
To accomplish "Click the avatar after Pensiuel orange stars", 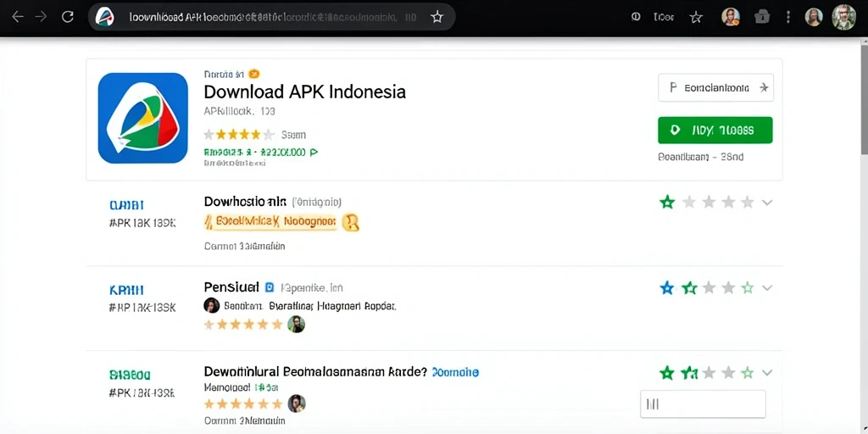I will pos(296,325).
